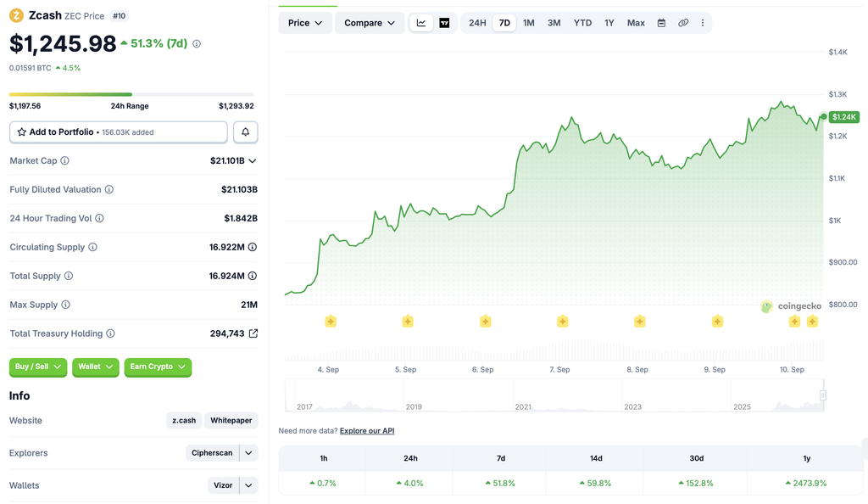Click the #10 rank badge
868x504 pixels.
[119, 16]
